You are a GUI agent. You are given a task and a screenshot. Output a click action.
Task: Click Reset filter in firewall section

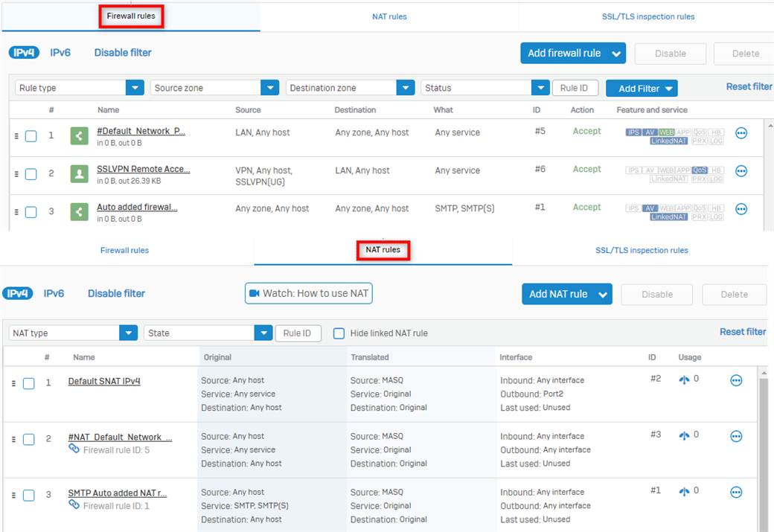pos(749,86)
